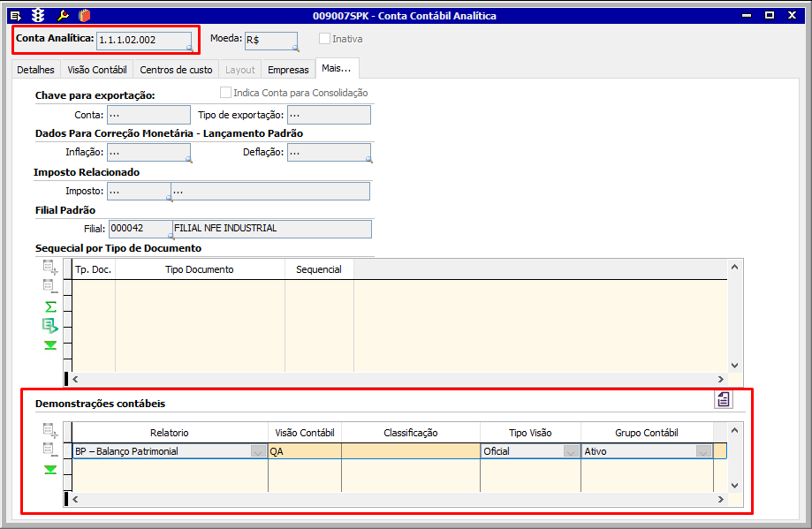Switch to the Detalhes tab
The width and height of the screenshot is (812, 529).
point(36,70)
